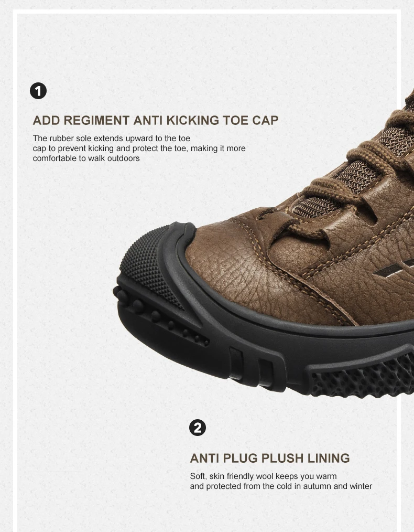Click the 'Soft, skin friendly wool' text line
Screen dimensions: 414x532
263,476
